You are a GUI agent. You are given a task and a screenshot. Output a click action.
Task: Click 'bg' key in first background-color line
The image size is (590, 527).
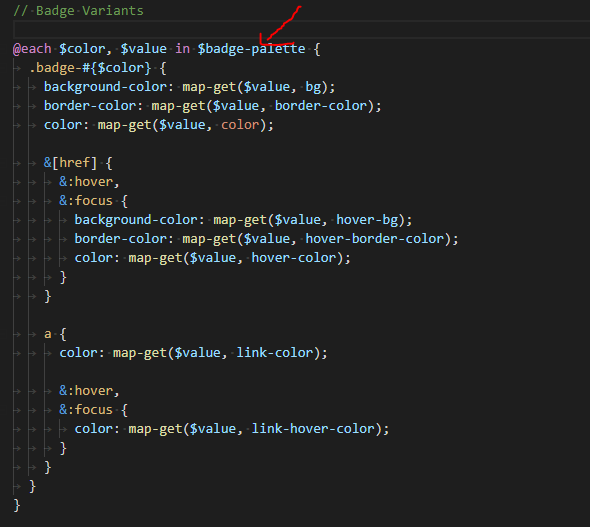[x=313, y=87]
